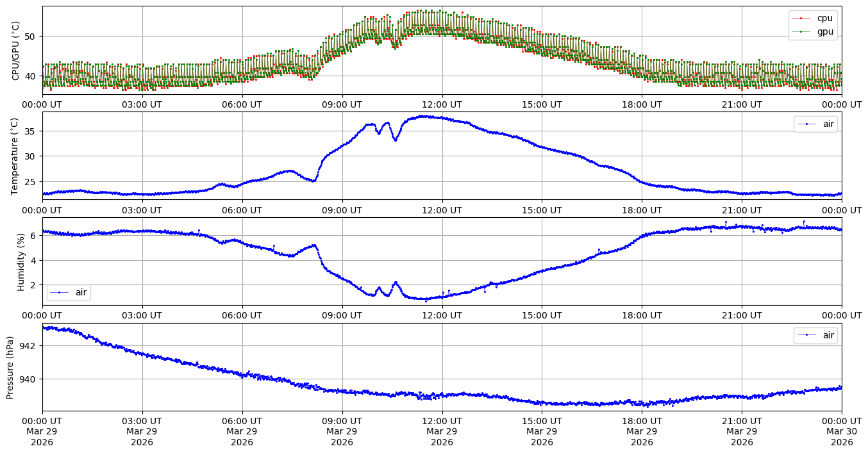
Task: Click the gpu entry in the legend
Action: pyautogui.click(x=824, y=31)
